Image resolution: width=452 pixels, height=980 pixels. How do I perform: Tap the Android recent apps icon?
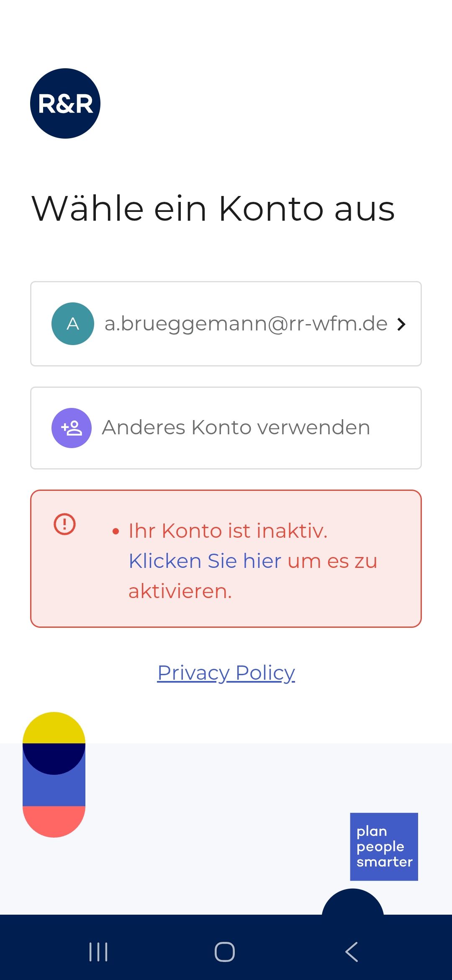pyautogui.click(x=98, y=952)
